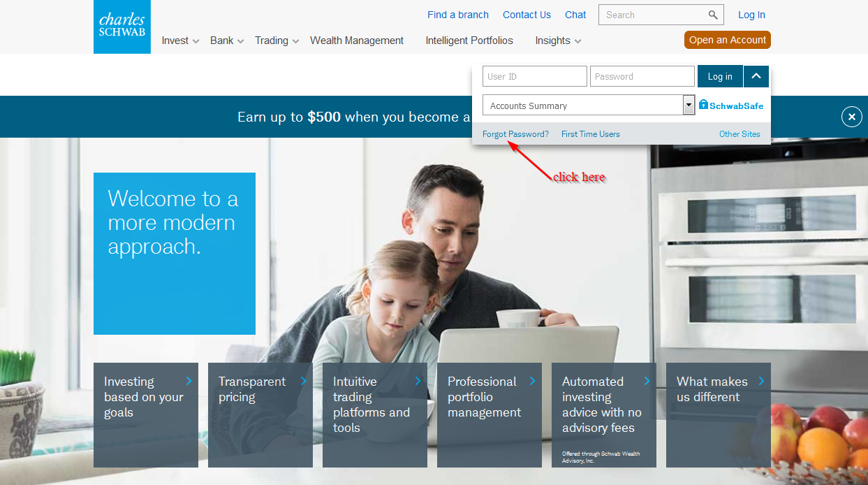This screenshot has width=868, height=485.
Task: Open Intelligent Portfolios page
Action: tap(469, 41)
